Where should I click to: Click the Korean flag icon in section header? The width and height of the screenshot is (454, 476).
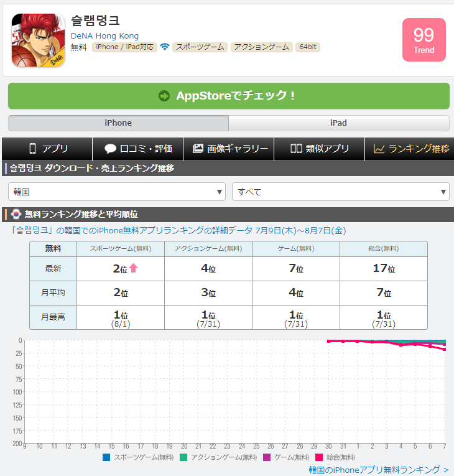pos(16,214)
